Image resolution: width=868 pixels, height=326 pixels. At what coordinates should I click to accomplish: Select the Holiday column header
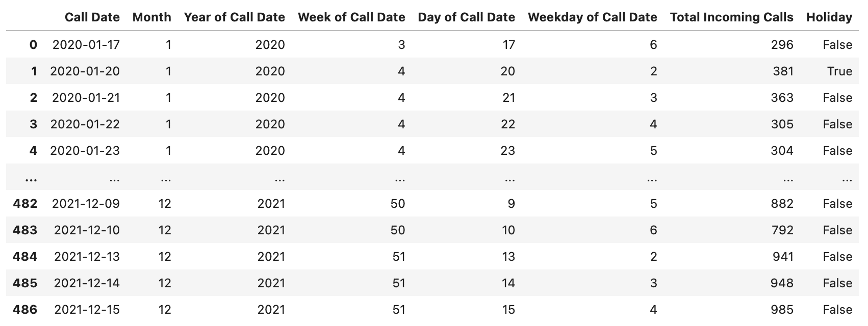pos(829,17)
